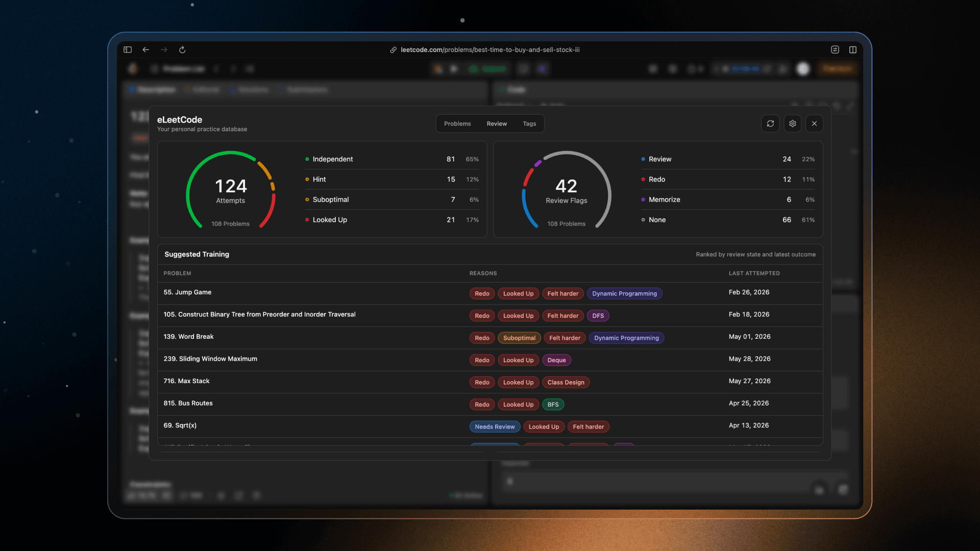The height and width of the screenshot is (551, 980).
Task: Click the Suboptimal attempts stat row
Action: (391, 199)
